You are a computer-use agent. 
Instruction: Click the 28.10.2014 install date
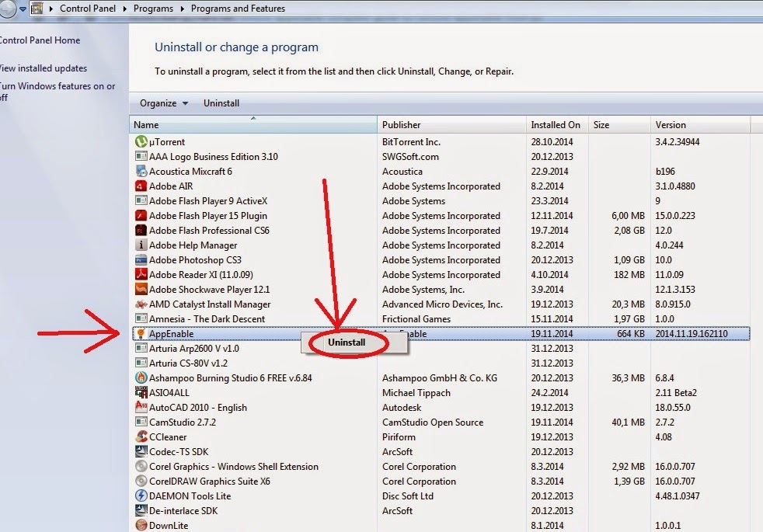point(552,142)
